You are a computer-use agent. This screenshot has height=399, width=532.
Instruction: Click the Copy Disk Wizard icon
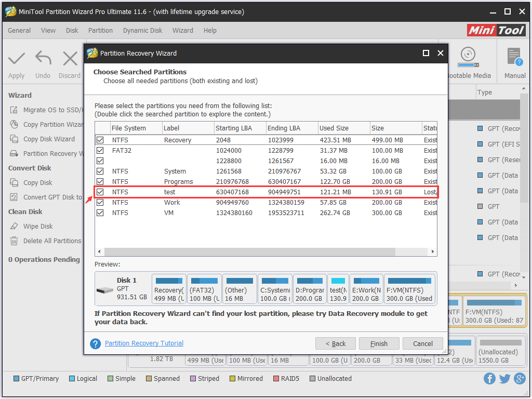(14, 139)
